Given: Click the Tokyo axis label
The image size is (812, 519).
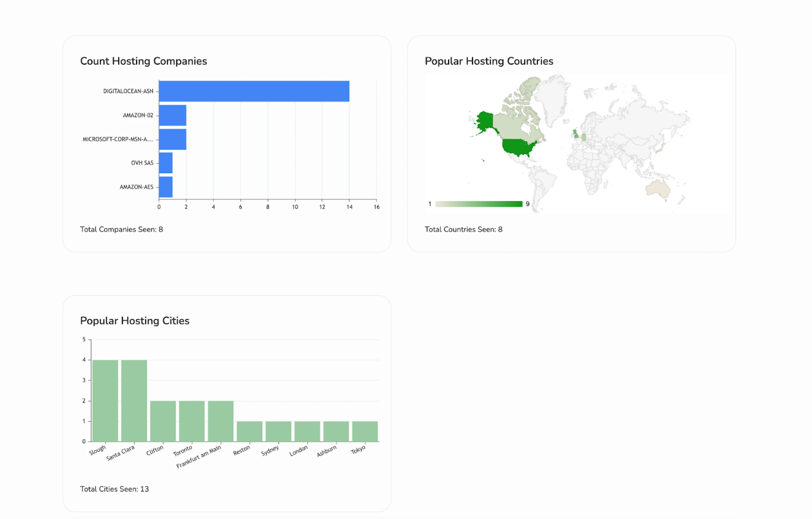Looking at the screenshot, I should pyautogui.click(x=358, y=450).
